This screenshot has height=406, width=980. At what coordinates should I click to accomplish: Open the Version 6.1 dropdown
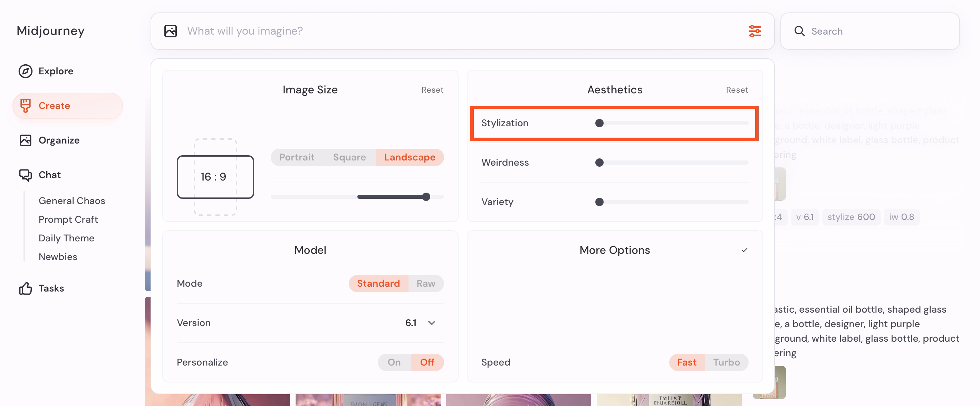(431, 323)
